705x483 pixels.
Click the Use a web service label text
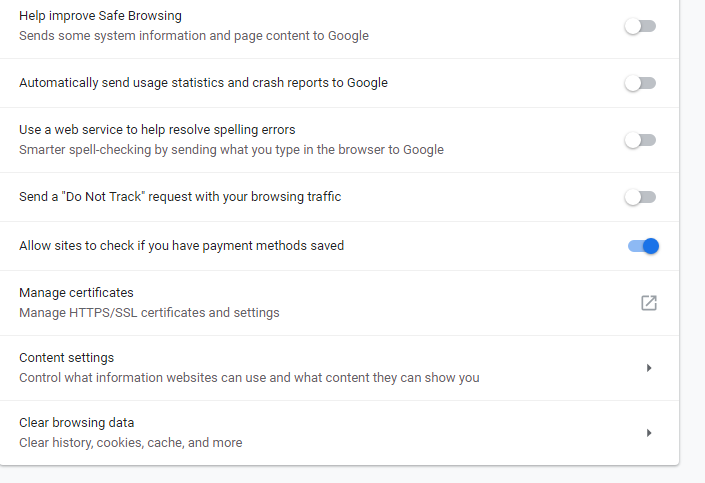pyautogui.click(x=157, y=130)
